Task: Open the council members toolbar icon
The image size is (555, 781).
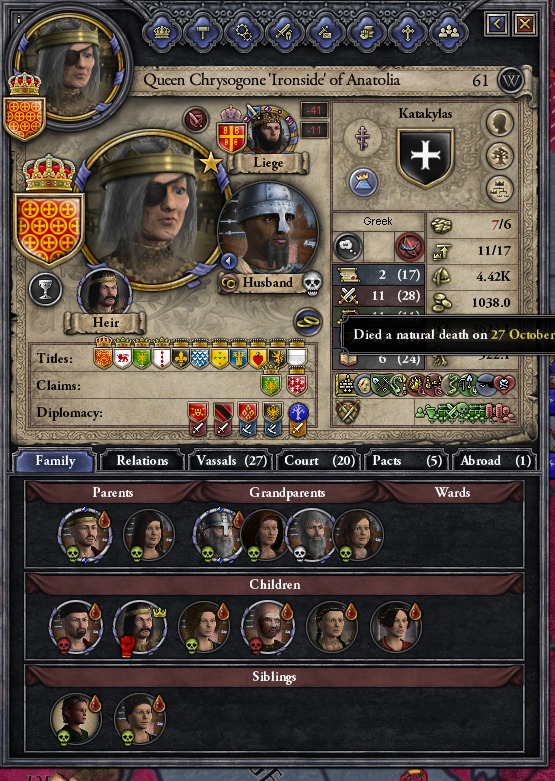Action: pos(449,32)
